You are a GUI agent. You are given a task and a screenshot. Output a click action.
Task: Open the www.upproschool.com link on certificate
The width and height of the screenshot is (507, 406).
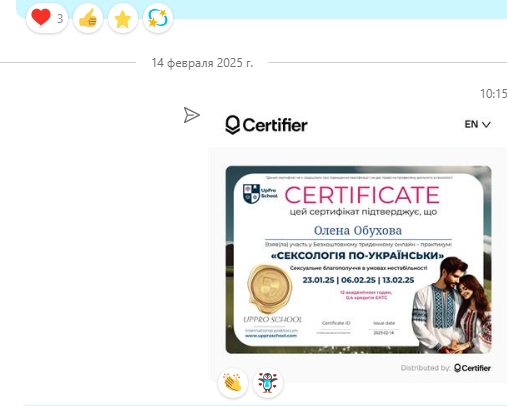(x=271, y=336)
